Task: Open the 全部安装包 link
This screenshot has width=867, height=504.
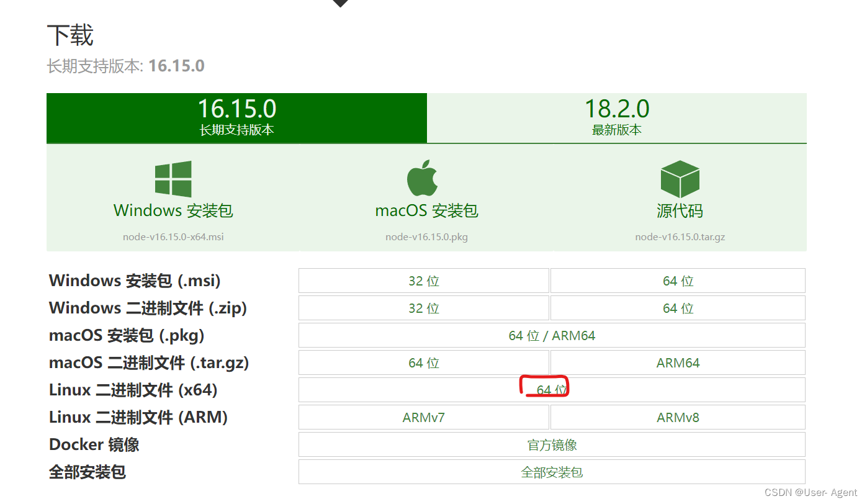Action: [x=552, y=472]
